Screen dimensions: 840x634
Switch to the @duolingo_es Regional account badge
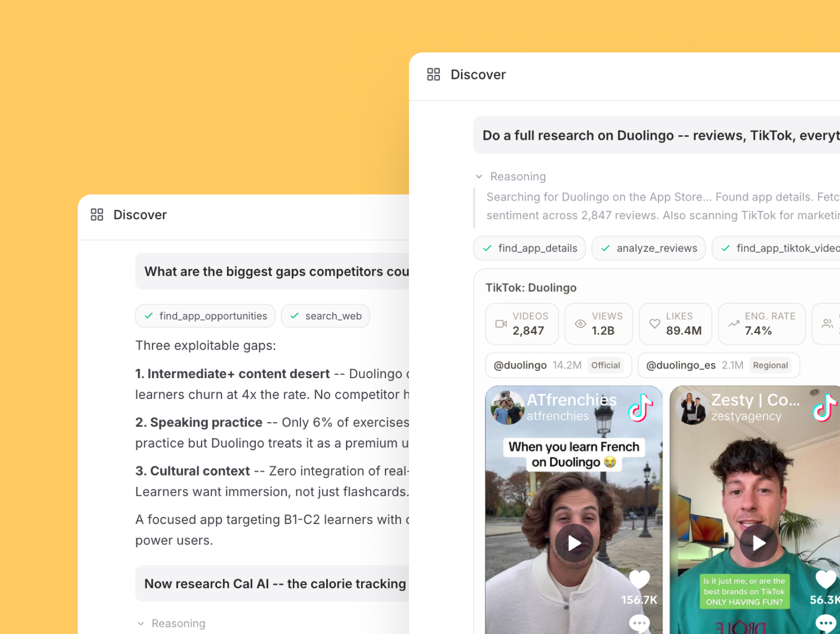[718, 365]
